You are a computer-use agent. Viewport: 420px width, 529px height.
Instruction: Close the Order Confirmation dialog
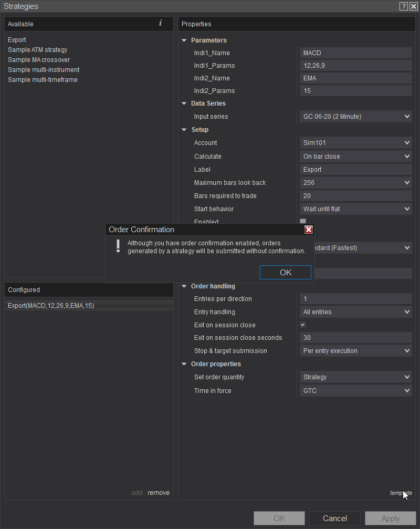[309, 230]
